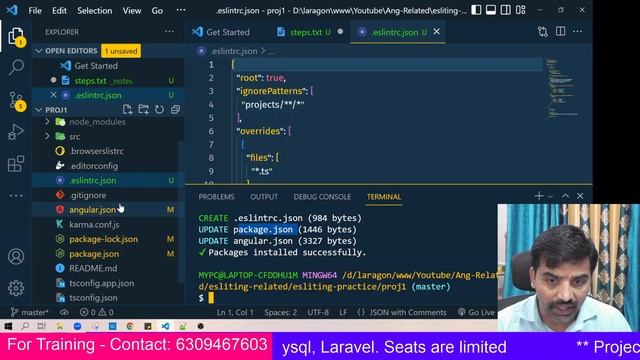Change language mode JSON with Comments
Image resolution: width=640 pixels, height=360 pixels.
408,312
